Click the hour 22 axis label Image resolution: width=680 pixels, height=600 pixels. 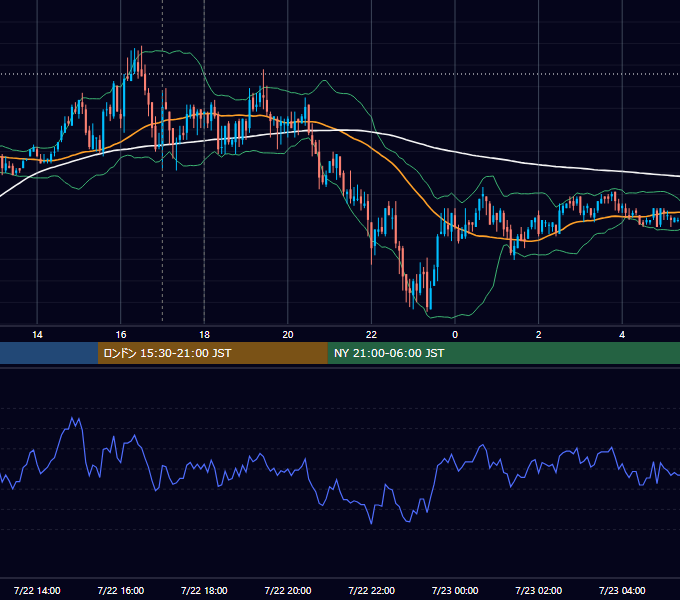pyautogui.click(x=372, y=335)
